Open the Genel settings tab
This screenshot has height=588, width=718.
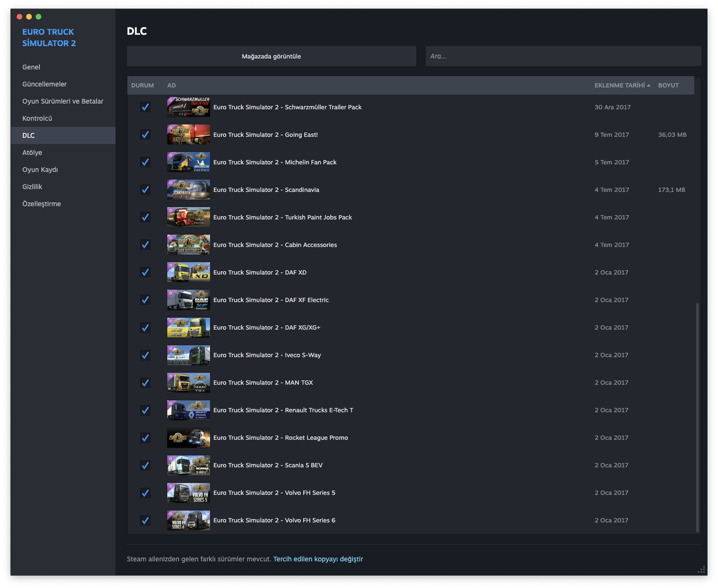click(x=63, y=67)
